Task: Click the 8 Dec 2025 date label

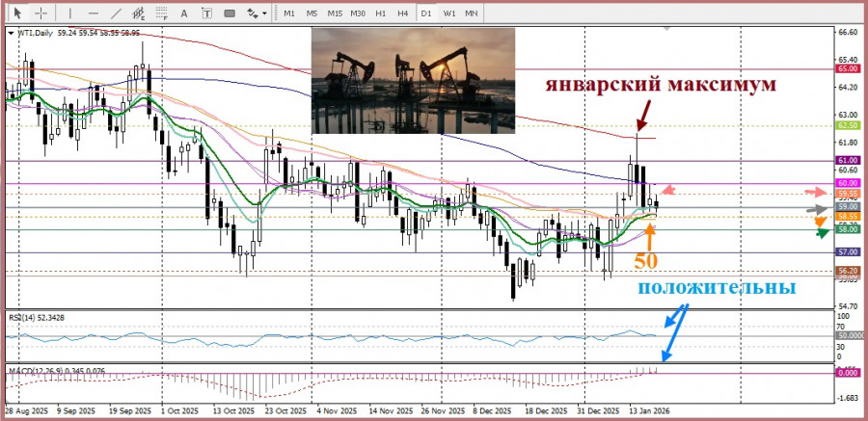Action: [x=491, y=411]
